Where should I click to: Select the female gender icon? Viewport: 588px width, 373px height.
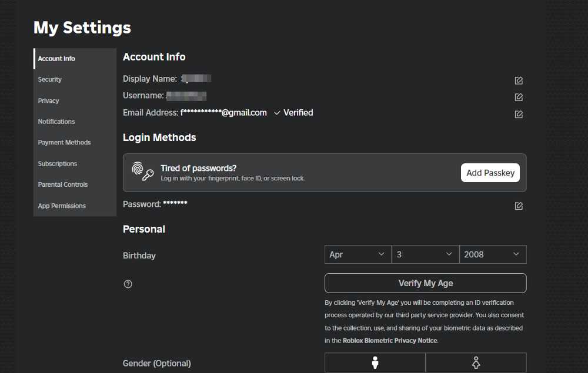pyautogui.click(x=476, y=363)
